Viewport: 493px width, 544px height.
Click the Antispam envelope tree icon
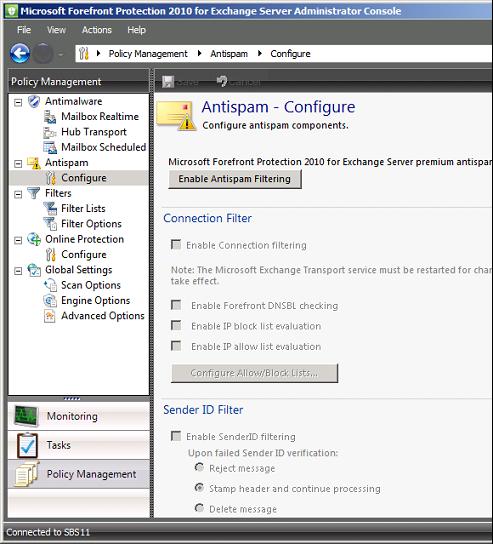34,163
